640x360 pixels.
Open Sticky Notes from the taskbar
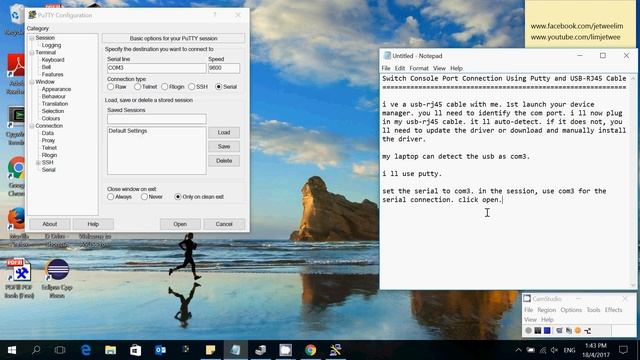pos(211,350)
